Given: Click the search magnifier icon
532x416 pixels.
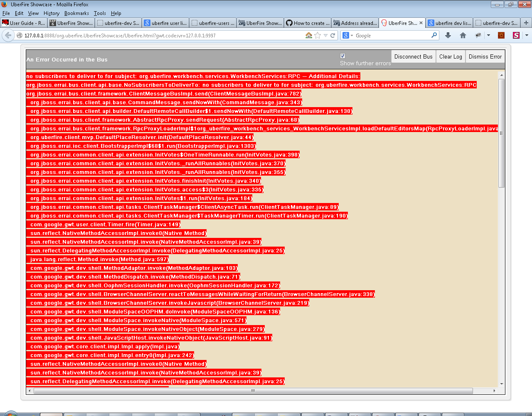Looking at the screenshot, I should [x=434, y=36].
